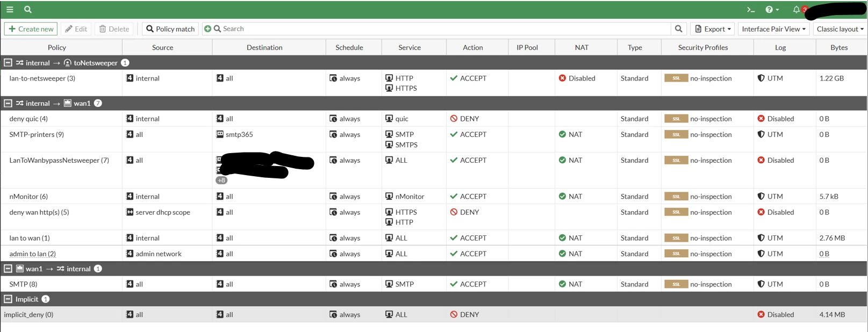Screen dimensions: 868x332
Task: Click the top bar search magnifier icon
Action: coord(28,9)
